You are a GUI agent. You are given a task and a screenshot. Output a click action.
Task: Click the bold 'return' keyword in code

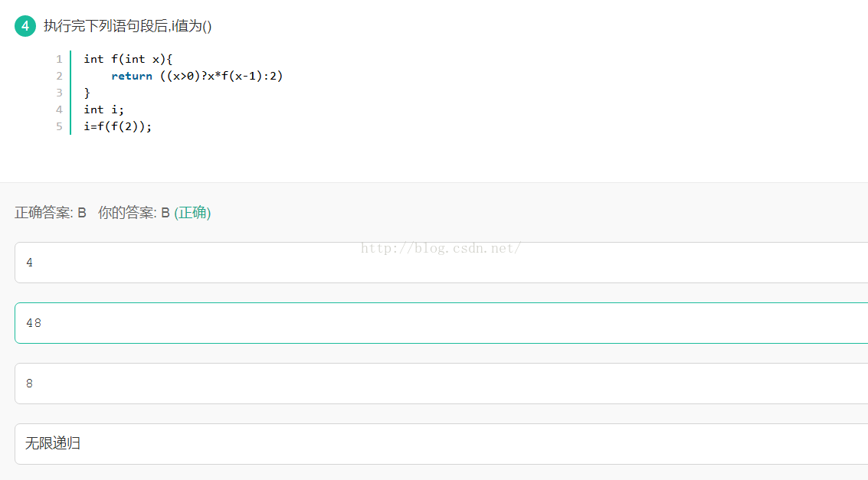[132, 76]
